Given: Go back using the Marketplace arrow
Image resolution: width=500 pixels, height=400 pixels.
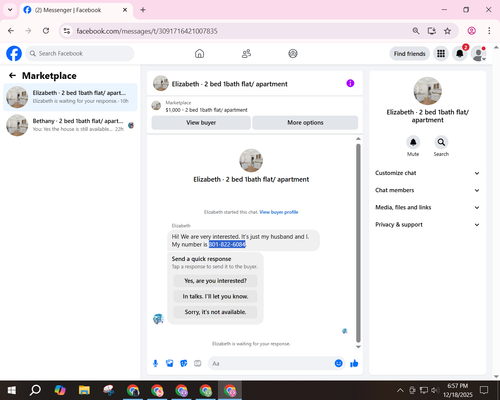Looking at the screenshot, I should coord(12,76).
